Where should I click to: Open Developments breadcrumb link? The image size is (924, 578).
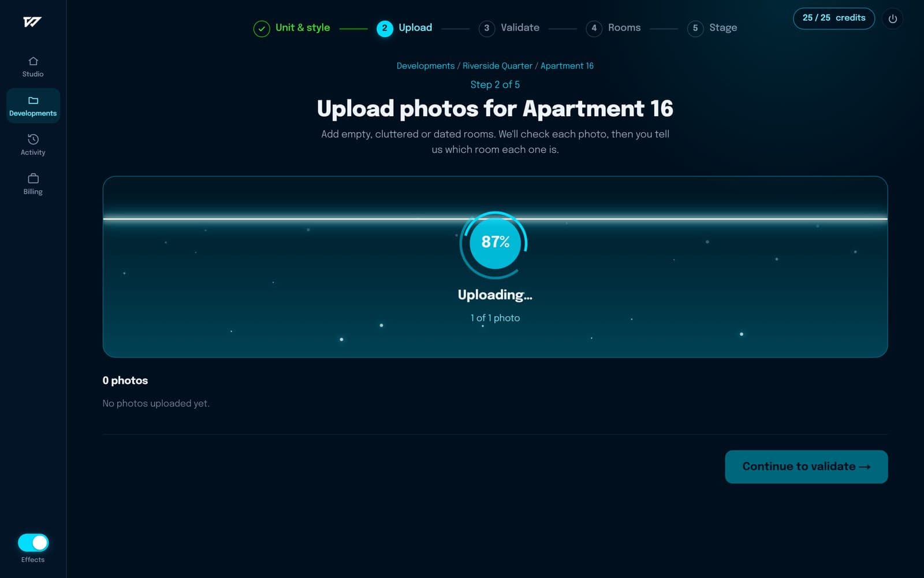click(x=426, y=66)
